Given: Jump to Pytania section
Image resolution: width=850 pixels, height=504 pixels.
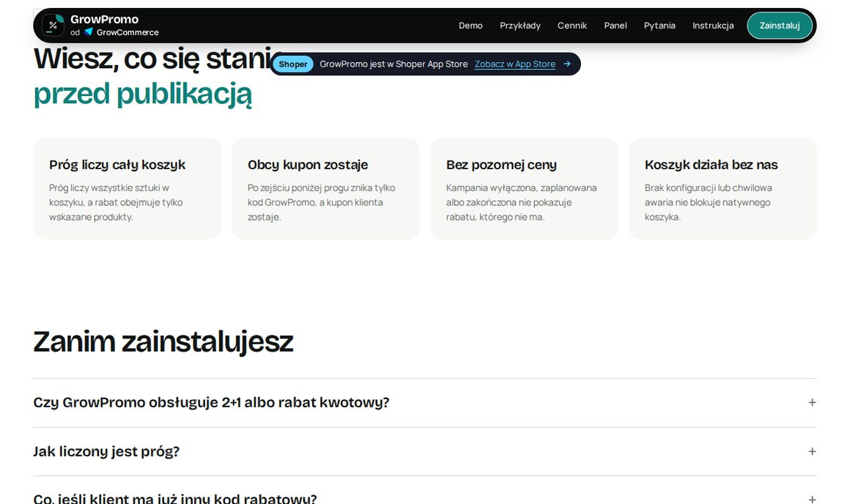Looking at the screenshot, I should point(659,26).
